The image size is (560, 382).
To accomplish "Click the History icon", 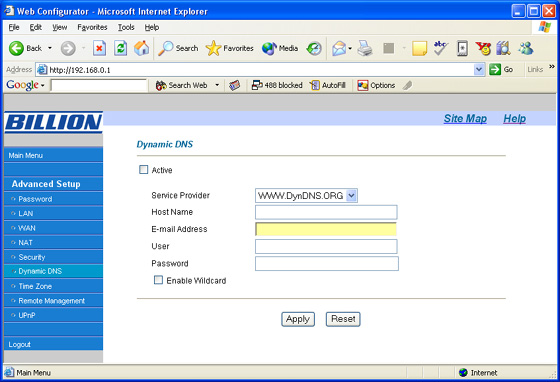I will tap(314, 48).
